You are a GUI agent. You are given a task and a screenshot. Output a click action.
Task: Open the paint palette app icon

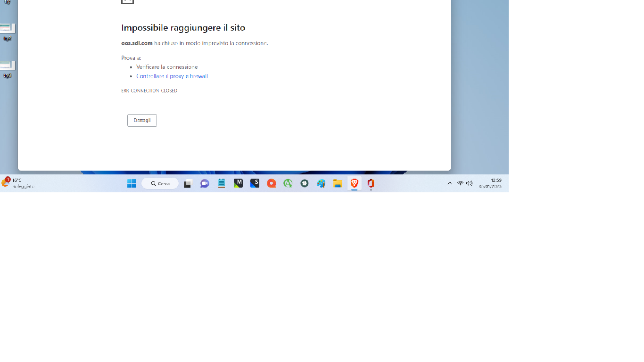[321, 183]
